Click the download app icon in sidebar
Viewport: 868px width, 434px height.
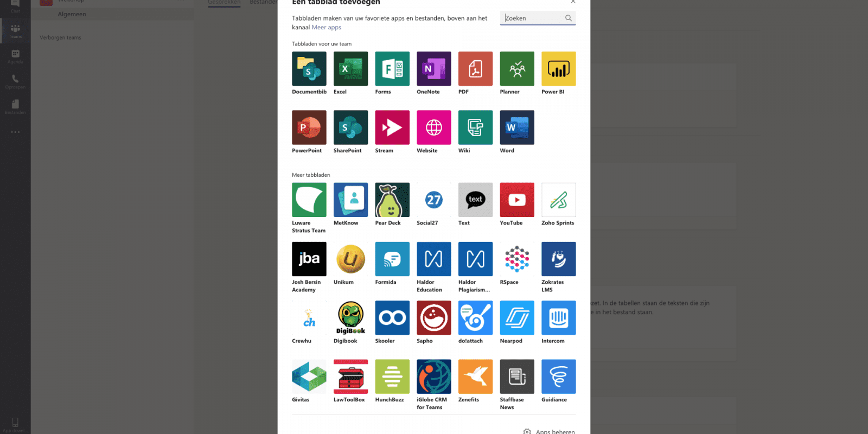coord(15,424)
